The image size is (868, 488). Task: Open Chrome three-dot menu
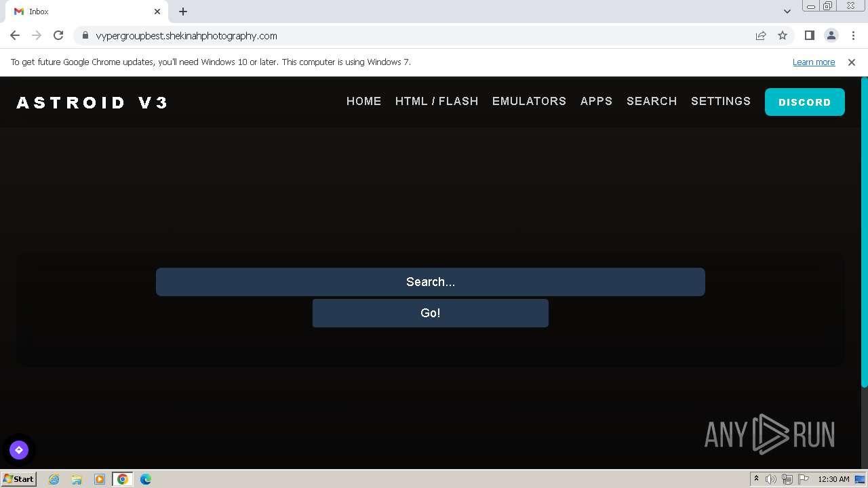853,36
